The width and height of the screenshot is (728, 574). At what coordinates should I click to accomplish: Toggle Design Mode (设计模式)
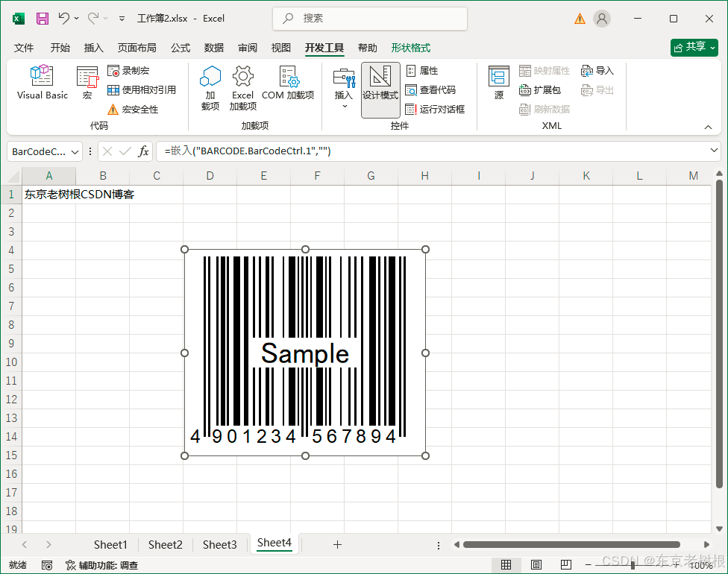click(380, 89)
